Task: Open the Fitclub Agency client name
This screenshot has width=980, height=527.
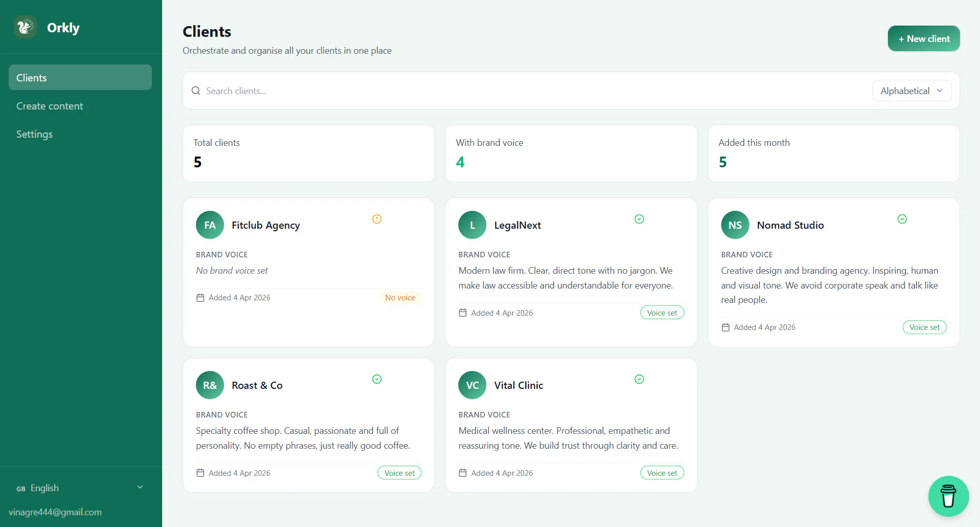Action: pos(266,225)
